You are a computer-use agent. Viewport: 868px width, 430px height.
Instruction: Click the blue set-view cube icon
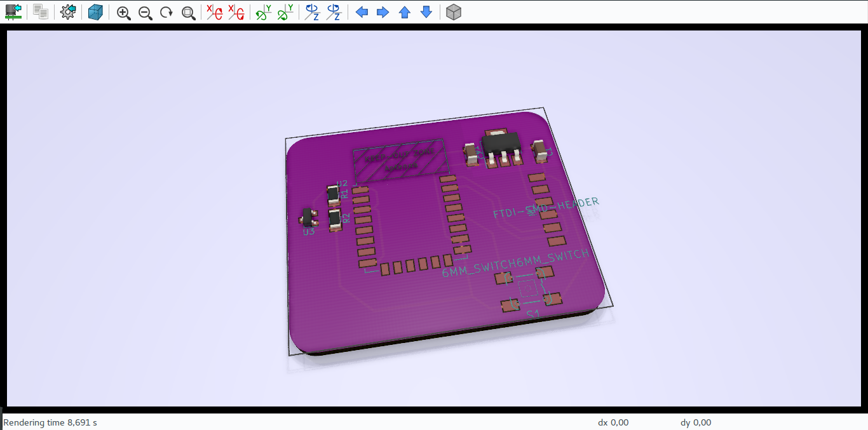tap(95, 11)
